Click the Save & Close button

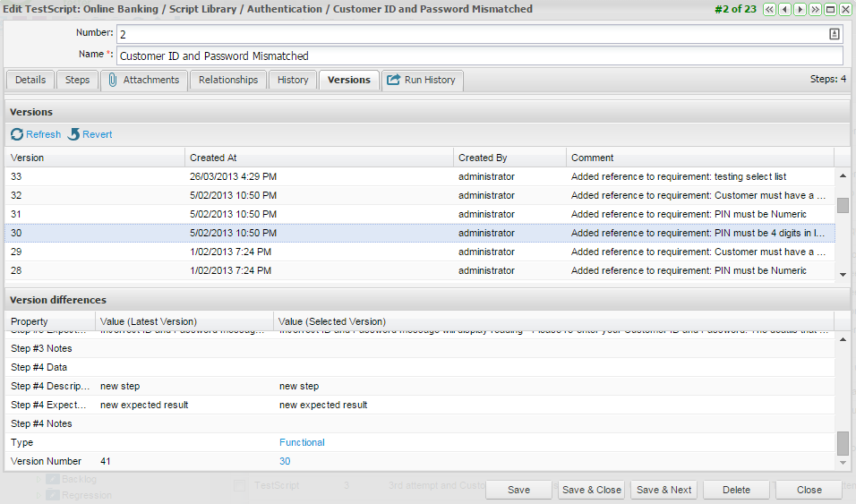[591, 490]
